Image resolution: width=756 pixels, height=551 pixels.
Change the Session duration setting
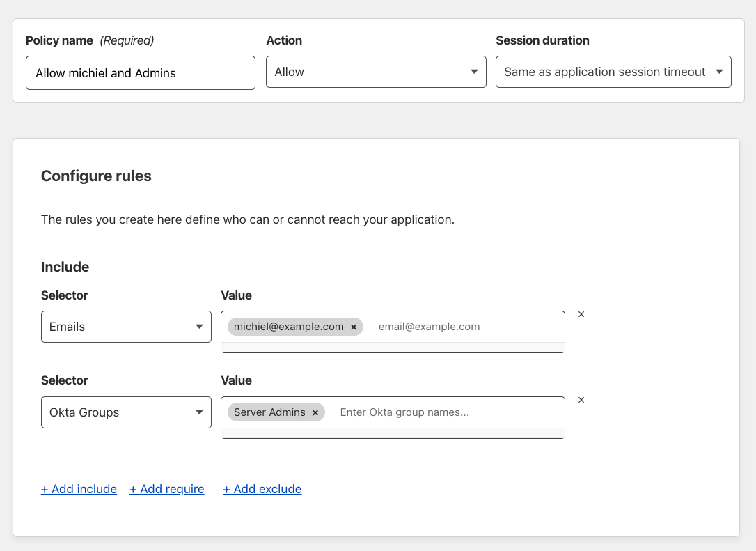coord(613,71)
